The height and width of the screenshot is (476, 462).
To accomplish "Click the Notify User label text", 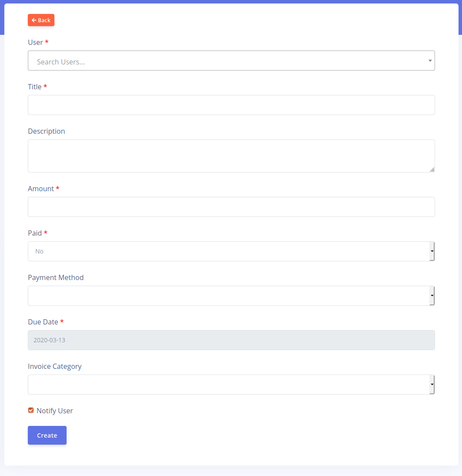I will [x=55, y=411].
